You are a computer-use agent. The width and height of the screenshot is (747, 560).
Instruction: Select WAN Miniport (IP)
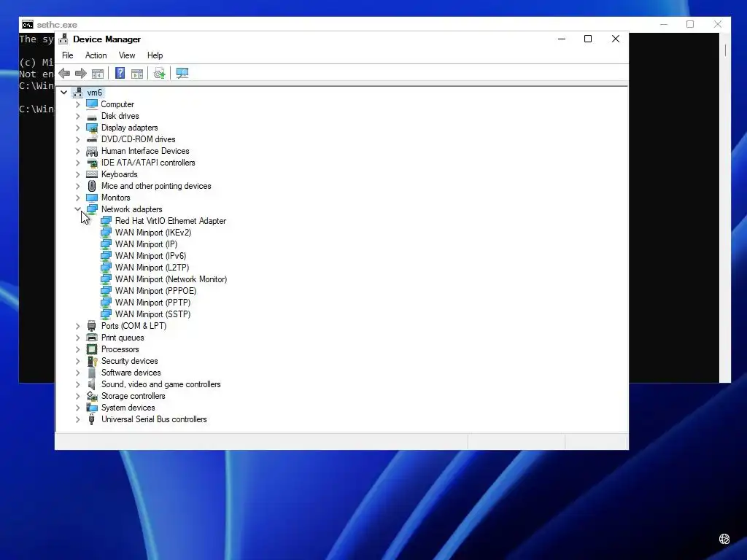click(146, 244)
